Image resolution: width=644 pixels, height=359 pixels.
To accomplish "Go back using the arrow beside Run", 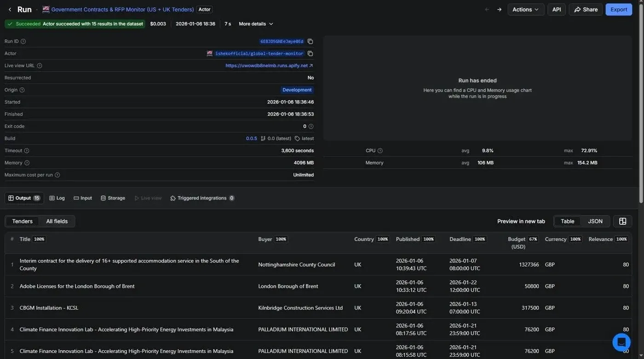I will (x=10, y=9).
